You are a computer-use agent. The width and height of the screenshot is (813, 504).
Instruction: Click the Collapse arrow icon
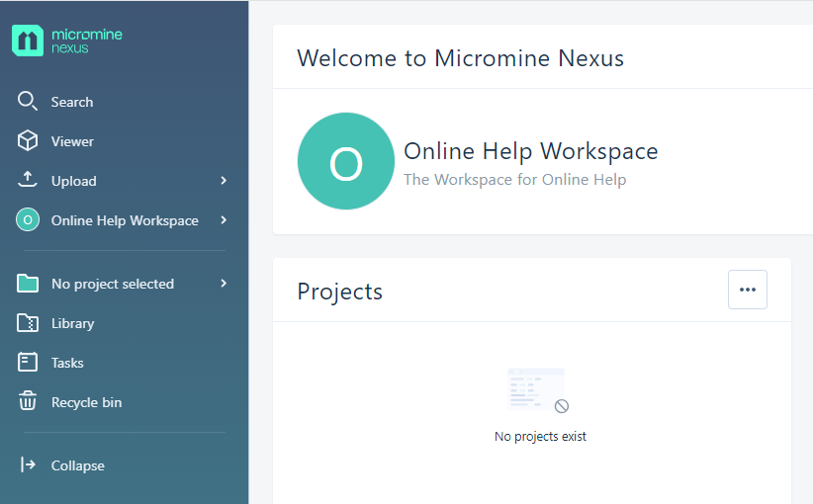click(x=28, y=464)
